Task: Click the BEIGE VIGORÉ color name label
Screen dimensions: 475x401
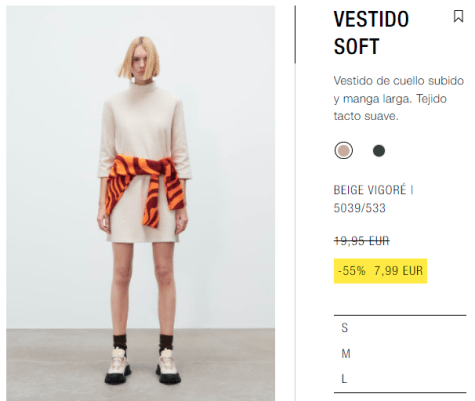Action: [370, 190]
